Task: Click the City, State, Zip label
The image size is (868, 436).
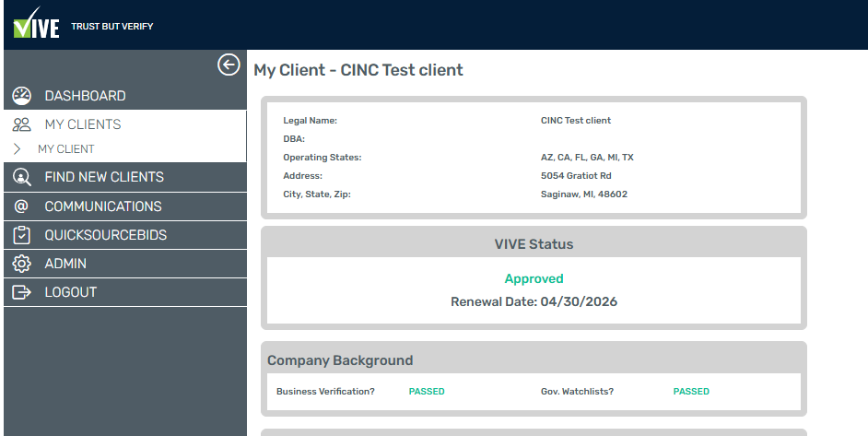Action: pos(317,194)
